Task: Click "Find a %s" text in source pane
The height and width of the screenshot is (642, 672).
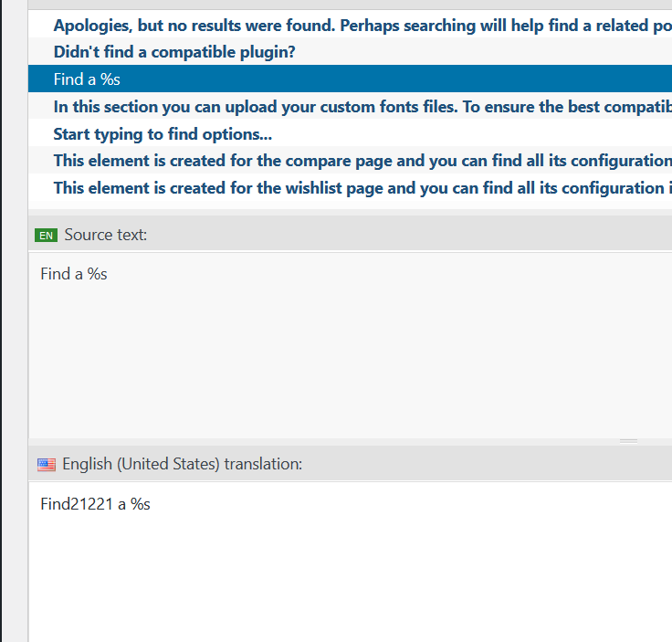Action: pyautogui.click(x=74, y=274)
